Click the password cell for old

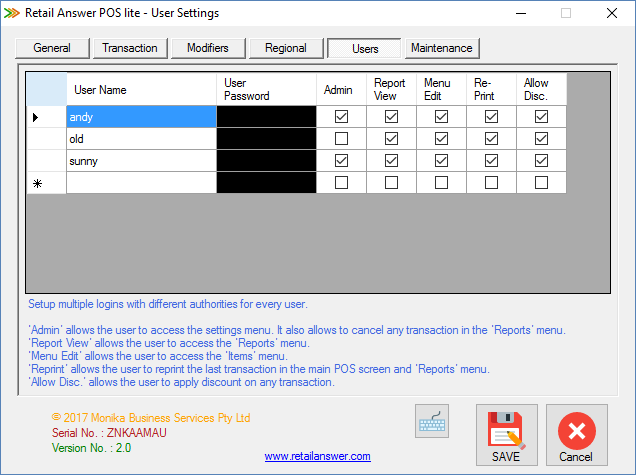266,139
